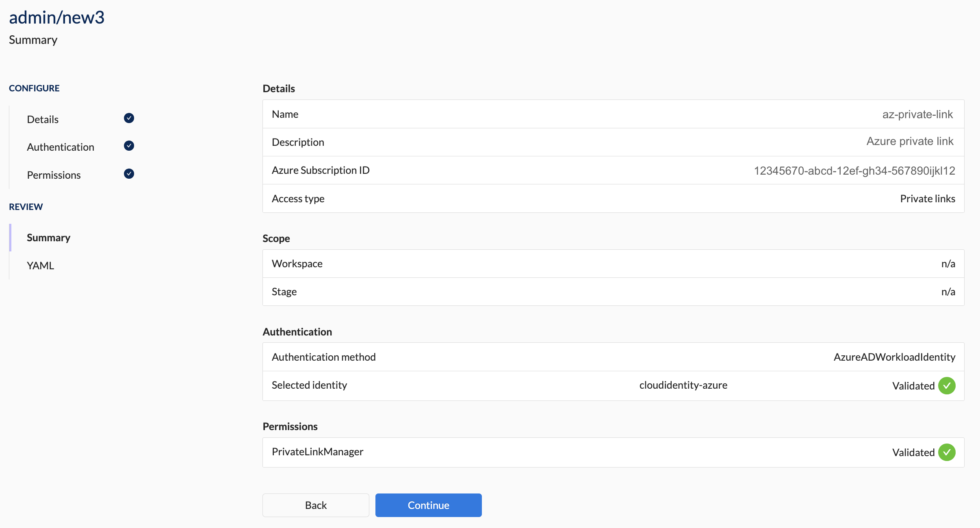Click the green check beside PrivateLinkManager
980x528 pixels.
(947, 452)
